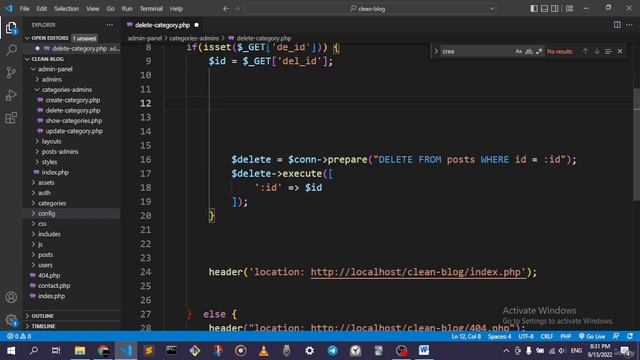
Task: Open the Accounts menu icon
Action: tap(11, 297)
